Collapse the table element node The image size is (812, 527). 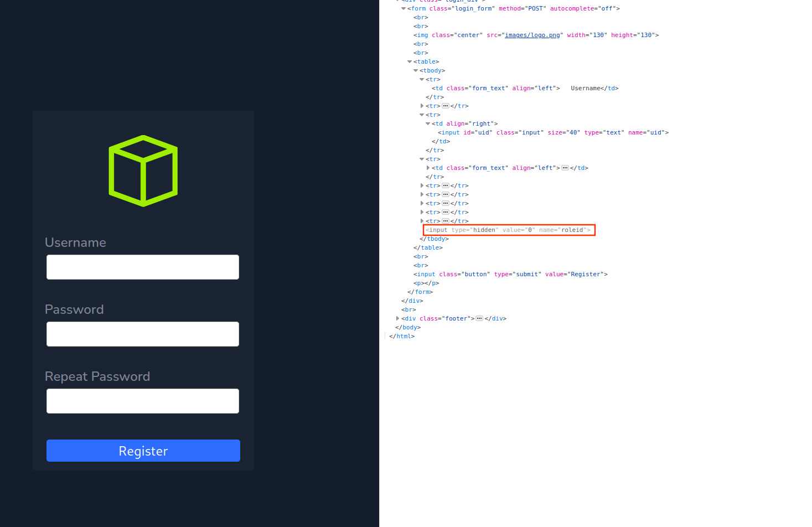pyautogui.click(x=410, y=62)
